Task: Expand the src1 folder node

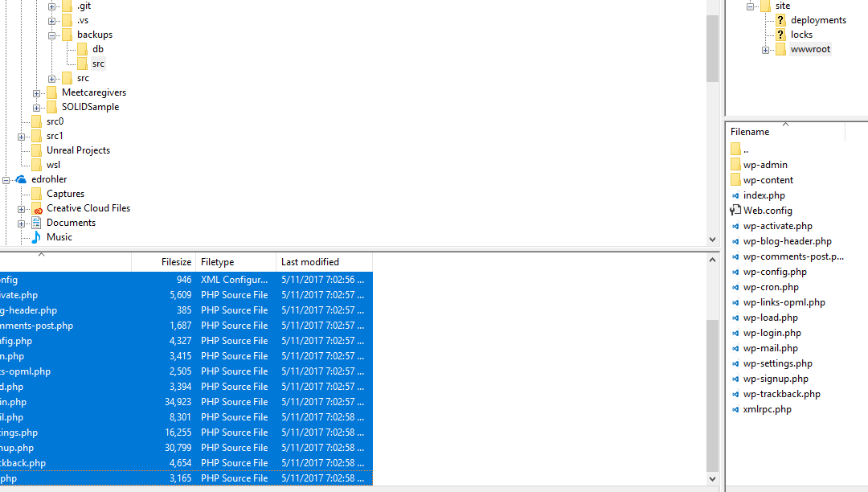Action: (21, 137)
